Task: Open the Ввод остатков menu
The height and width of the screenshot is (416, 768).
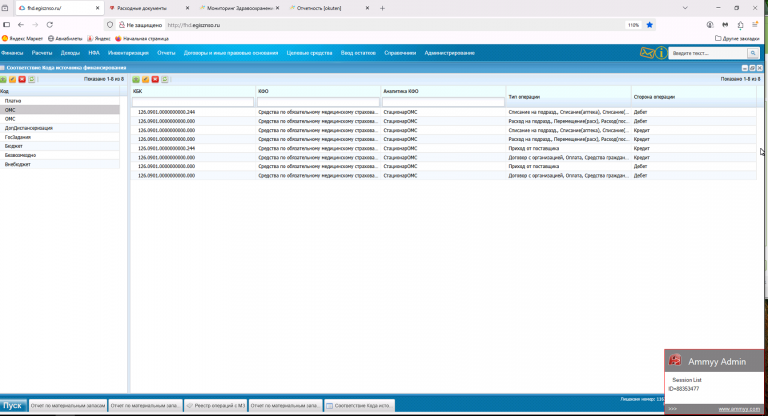Action: 358,53
